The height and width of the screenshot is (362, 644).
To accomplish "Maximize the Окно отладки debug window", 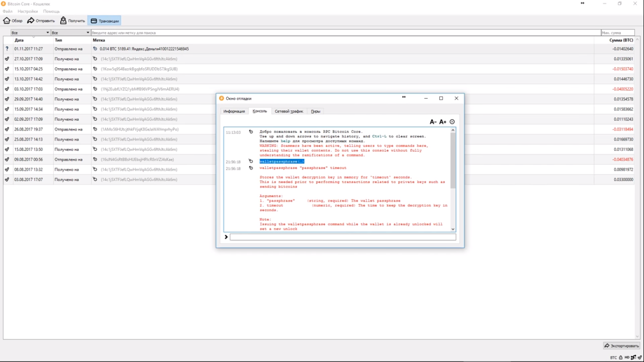I will (441, 99).
